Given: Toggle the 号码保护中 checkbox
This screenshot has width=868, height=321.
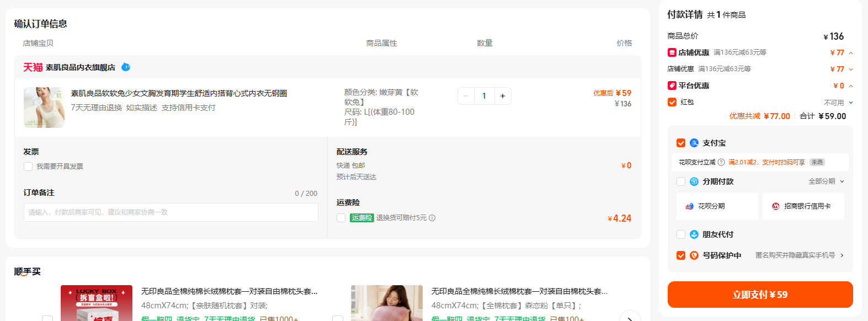Looking at the screenshot, I should [681, 255].
